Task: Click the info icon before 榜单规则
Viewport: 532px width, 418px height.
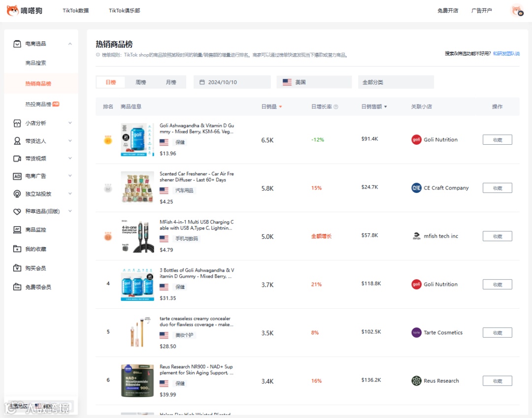Action: click(98, 55)
